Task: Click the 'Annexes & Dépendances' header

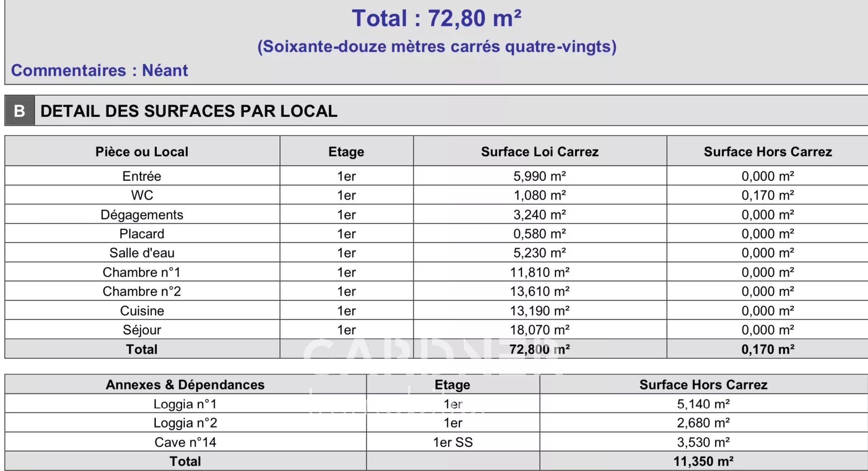Action: [185, 384]
